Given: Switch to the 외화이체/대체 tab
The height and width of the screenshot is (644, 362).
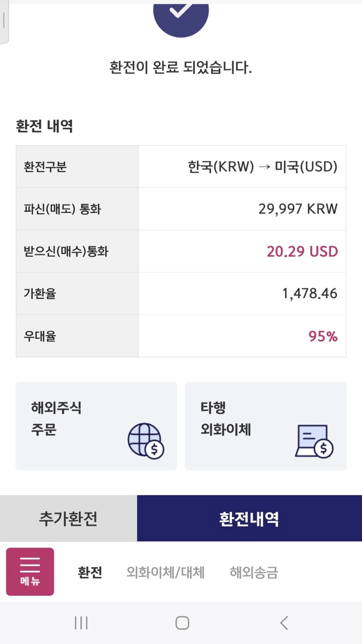Looking at the screenshot, I should coord(165,572).
